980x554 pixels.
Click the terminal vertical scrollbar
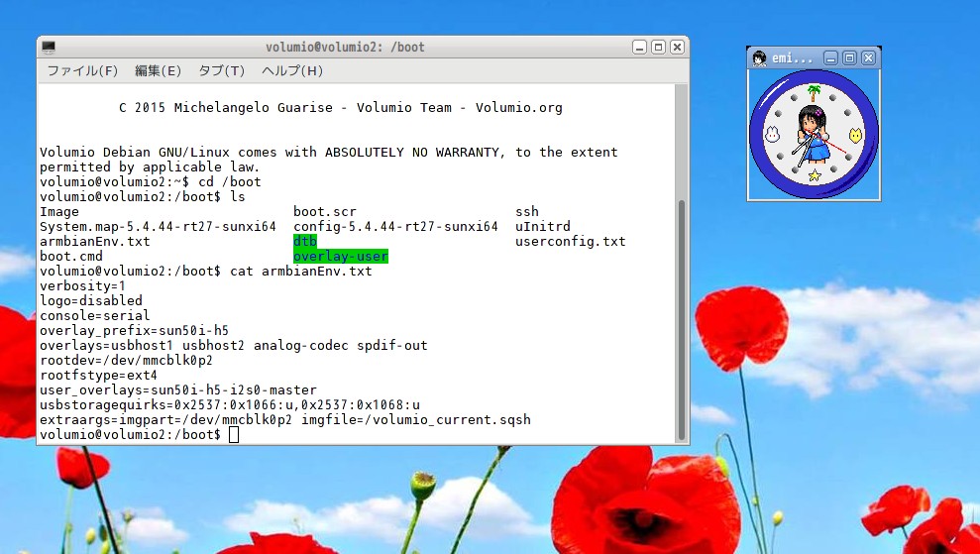(681, 317)
